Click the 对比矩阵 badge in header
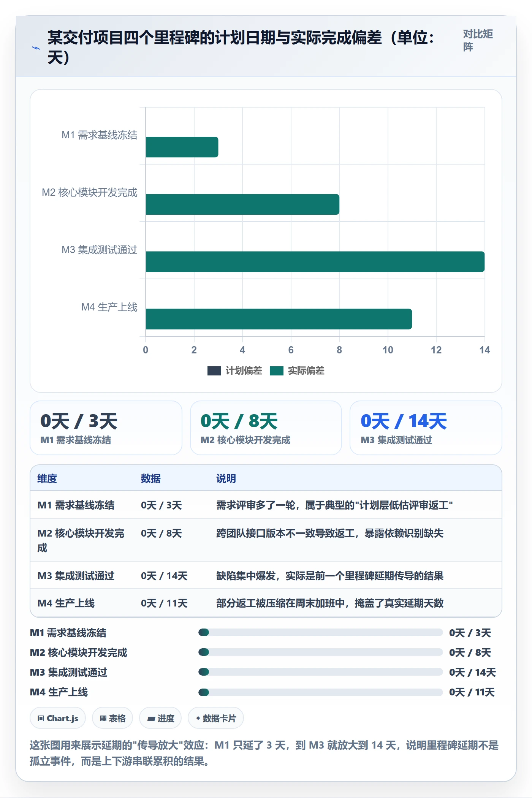Viewport: 532px width, 798px height. [478, 41]
